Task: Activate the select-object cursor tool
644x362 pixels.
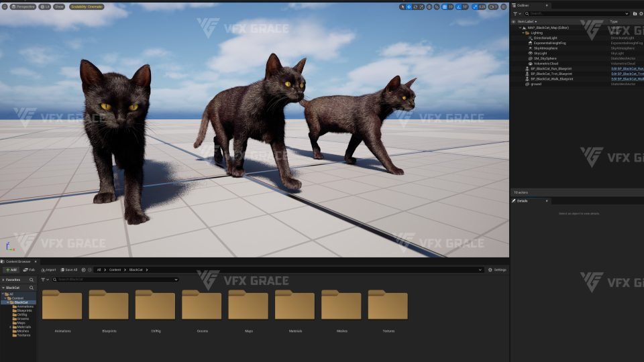Action: [402, 7]
